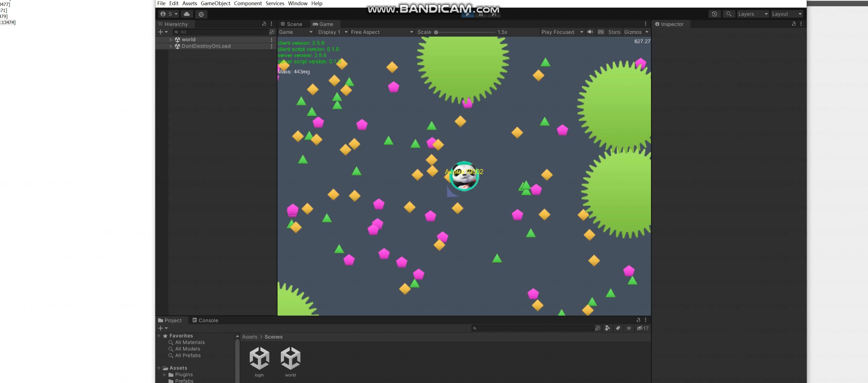Screen dimensions: 868x383
Task: Open the login scene thumbnail
Action: point(260,359)
